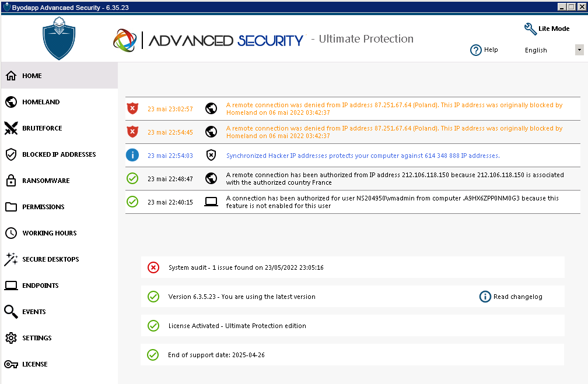Image resolution: width=588 pixels, height=384 pixels.
Task: Open RANSOMWARE menu item
Action: 60,181
